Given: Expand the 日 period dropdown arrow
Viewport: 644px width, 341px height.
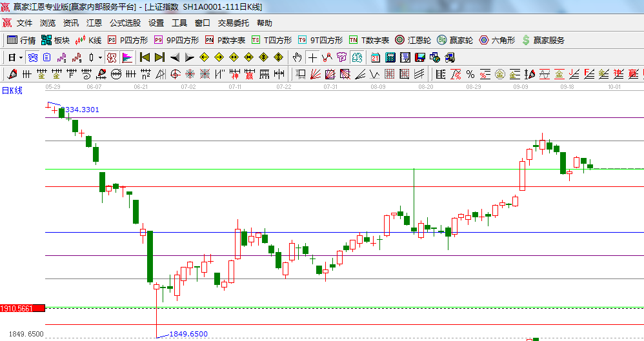Looking at the screenshot, I should (21, 57).
